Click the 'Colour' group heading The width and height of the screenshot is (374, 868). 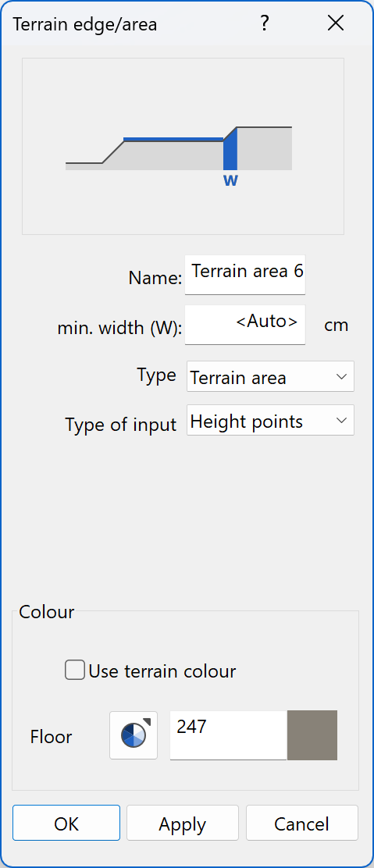[x=47, y=612]
